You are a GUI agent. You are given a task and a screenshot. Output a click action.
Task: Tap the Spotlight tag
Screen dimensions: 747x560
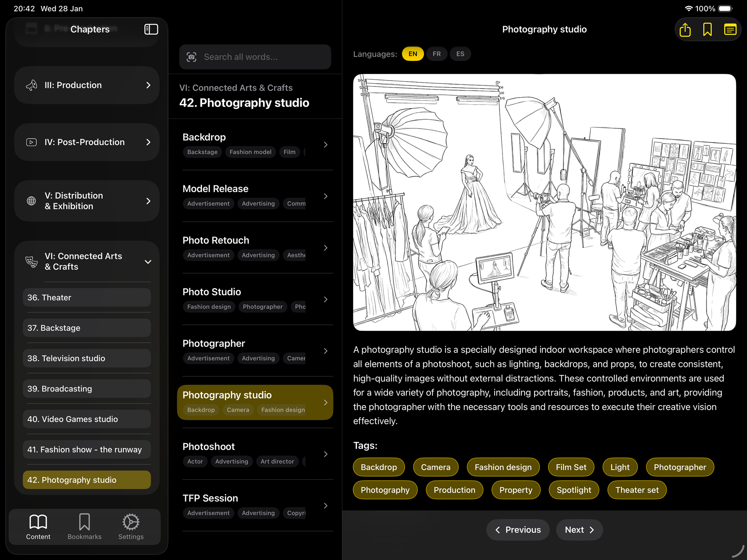(x=574, y=490)
